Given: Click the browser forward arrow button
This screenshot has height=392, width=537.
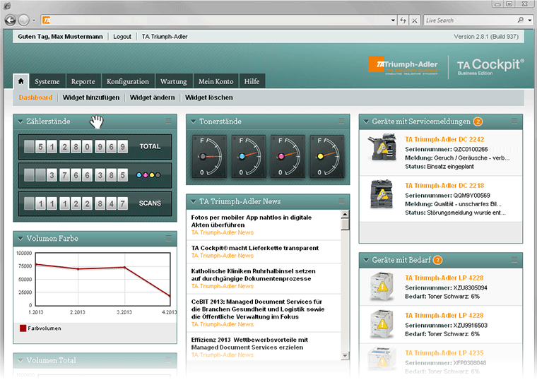Looking at the screenshot, I should [23, 20].
